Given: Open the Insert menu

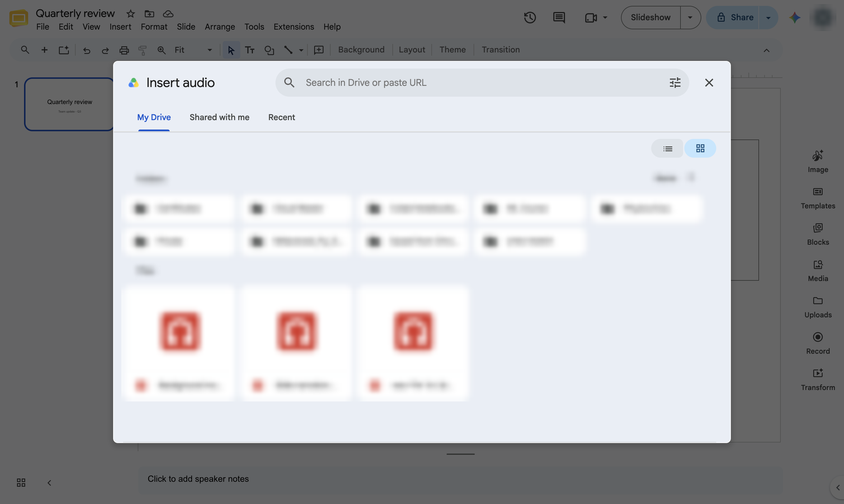Looking at the screenshot, I should [x=120, y=26].
